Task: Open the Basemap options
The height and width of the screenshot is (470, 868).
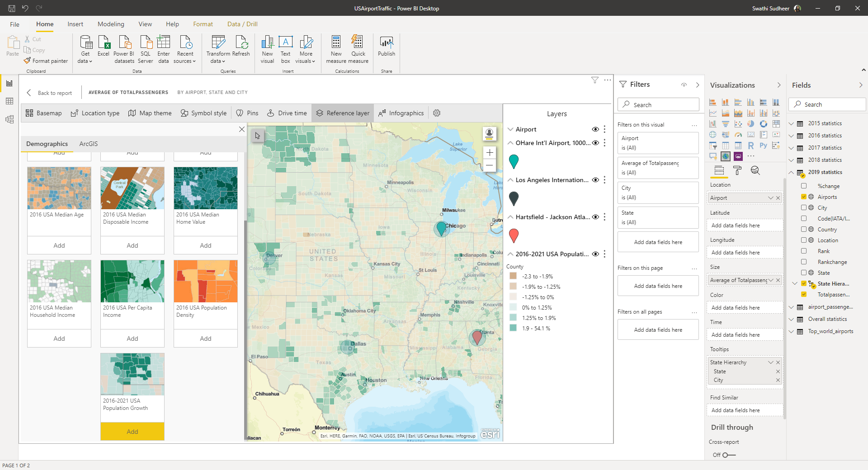Action: 44,113
